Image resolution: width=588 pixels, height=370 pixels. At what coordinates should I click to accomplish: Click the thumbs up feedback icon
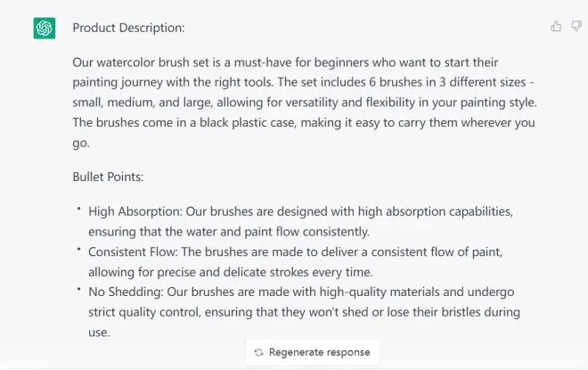(x=556, y=26)
